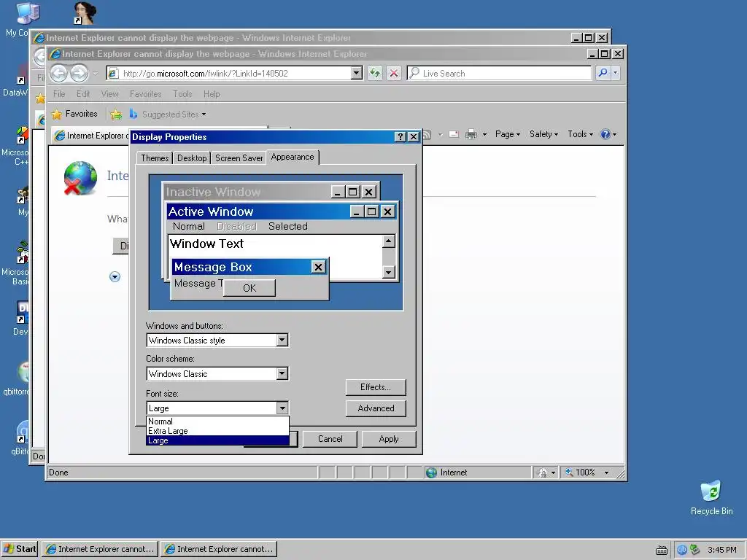Open search provider options arrow
Viewport: 747px width, 560px height.
click(616, 73)
